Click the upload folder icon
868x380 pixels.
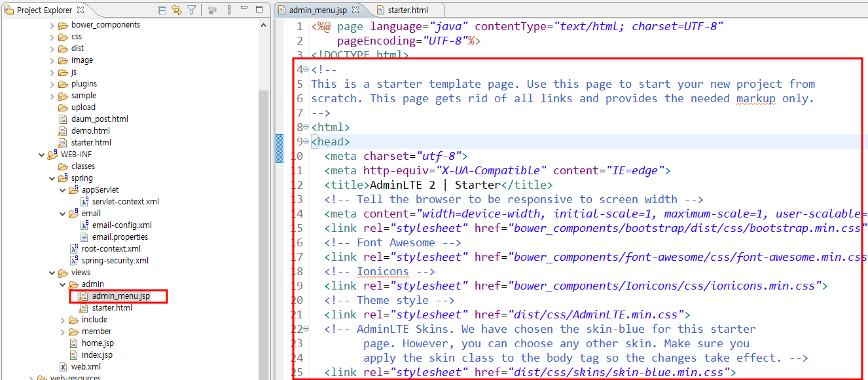coord(63,107)
